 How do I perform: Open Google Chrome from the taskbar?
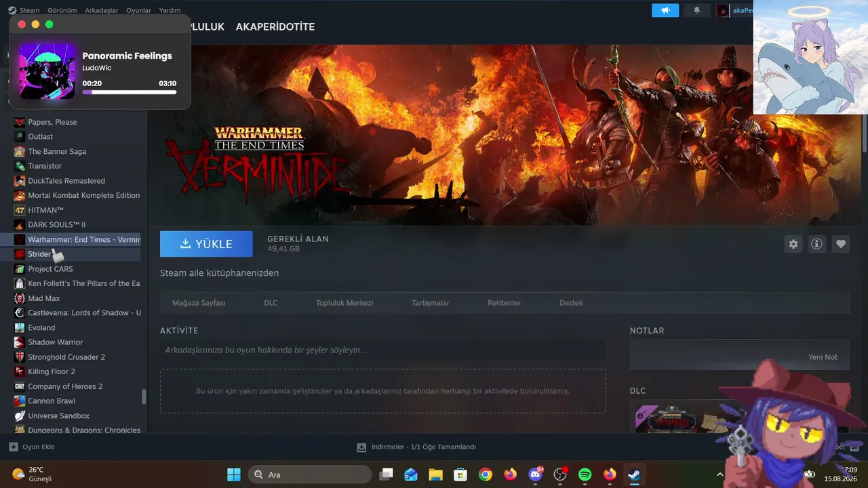[485, 474]
